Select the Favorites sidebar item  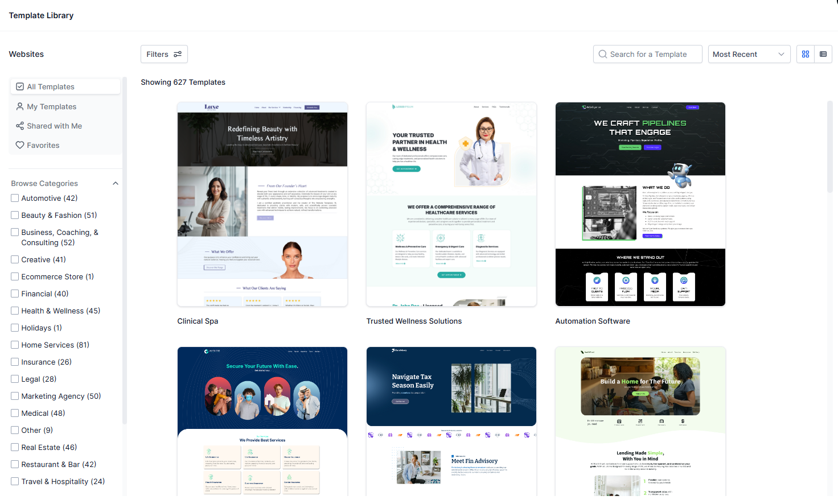(x=42, y=145)
